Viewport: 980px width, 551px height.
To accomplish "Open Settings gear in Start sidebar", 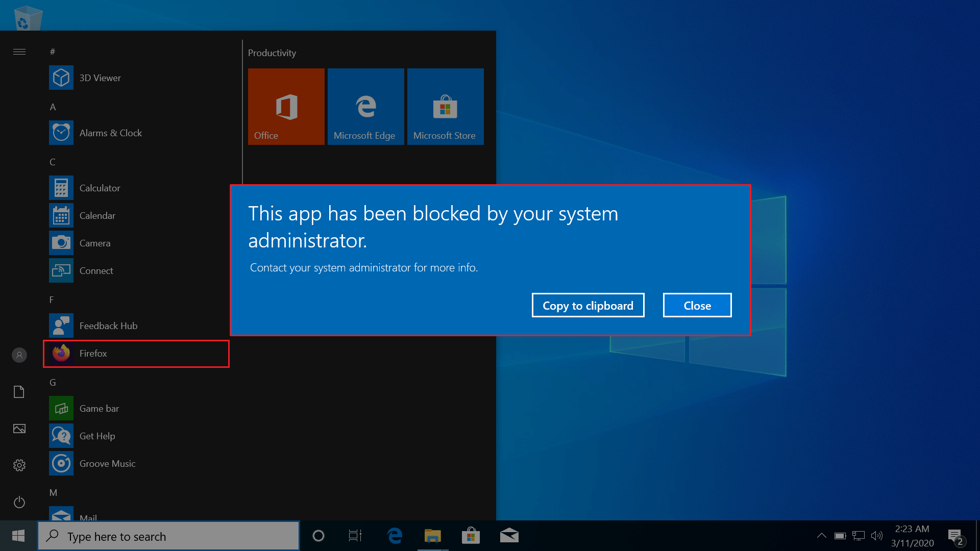I will pos(19,465).
